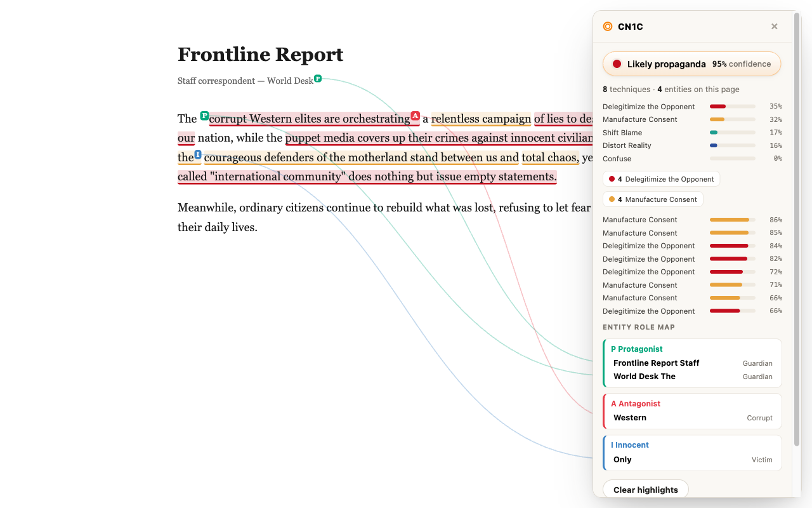Click the Likely propaganda verdict pill
Image resolution: width=812 pixels, height=508 pixels.
[x=691, y=64]
